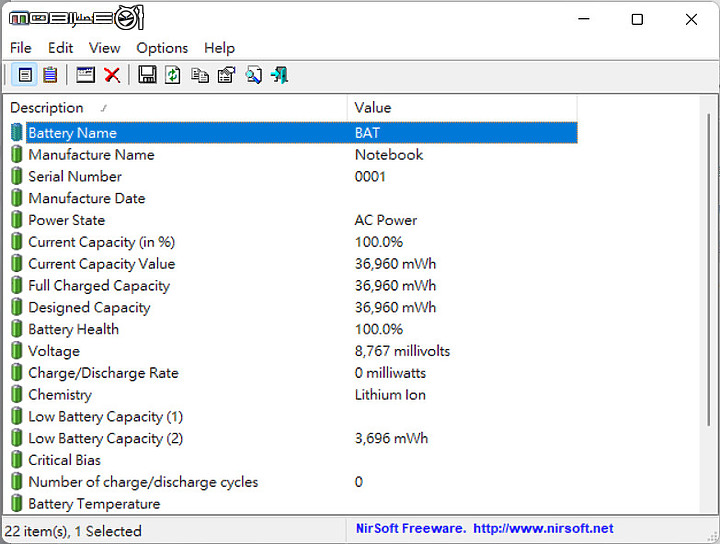
Task: Click the Copy Selected Items icon
Action: (200, 75)
